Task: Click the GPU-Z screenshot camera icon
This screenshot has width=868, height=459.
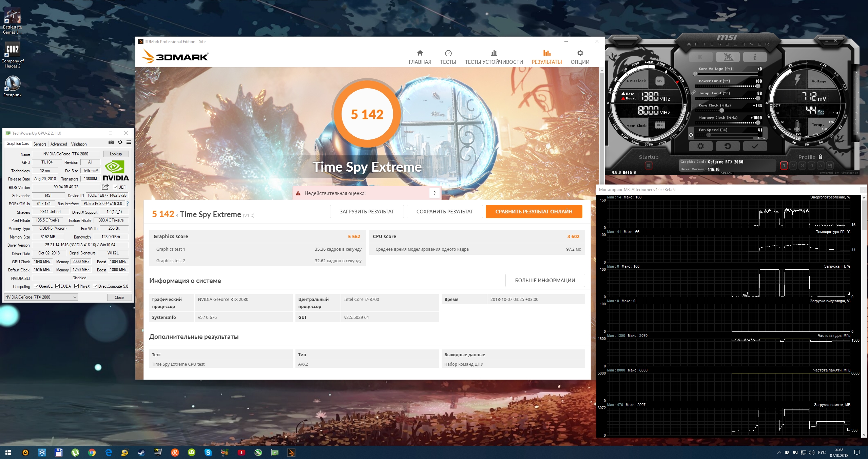Action: click(x=111, y=142)
